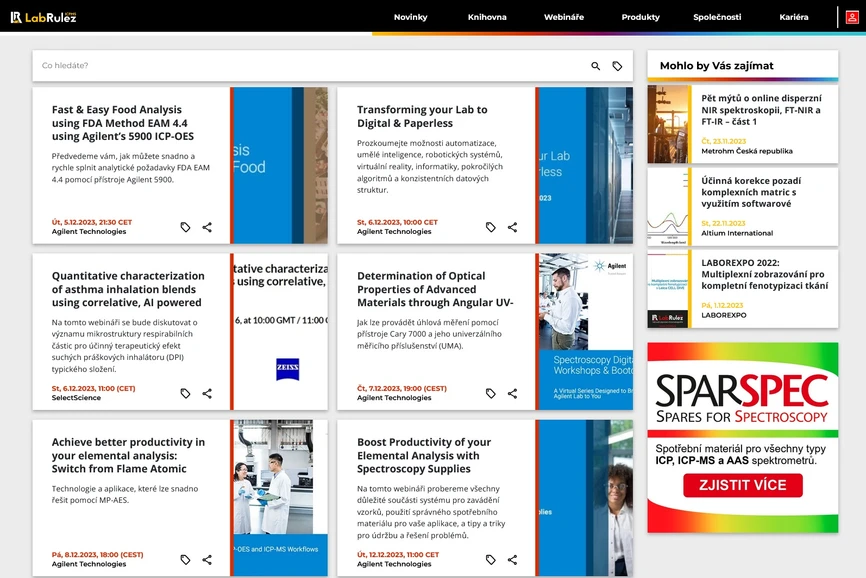
Task: Click date 'St, 6.12.2023, 10:00 CET'
Action: pyautogui.click(x=397, y=222)
